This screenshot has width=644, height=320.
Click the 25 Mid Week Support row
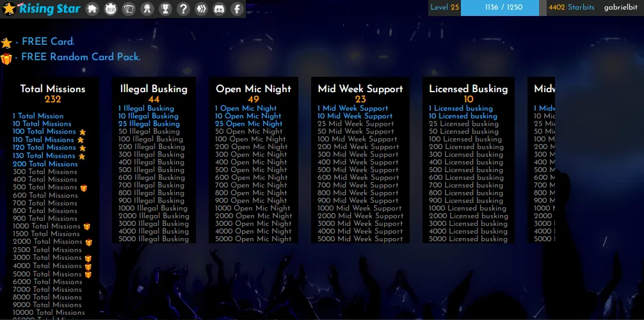(x=355, y=124)
